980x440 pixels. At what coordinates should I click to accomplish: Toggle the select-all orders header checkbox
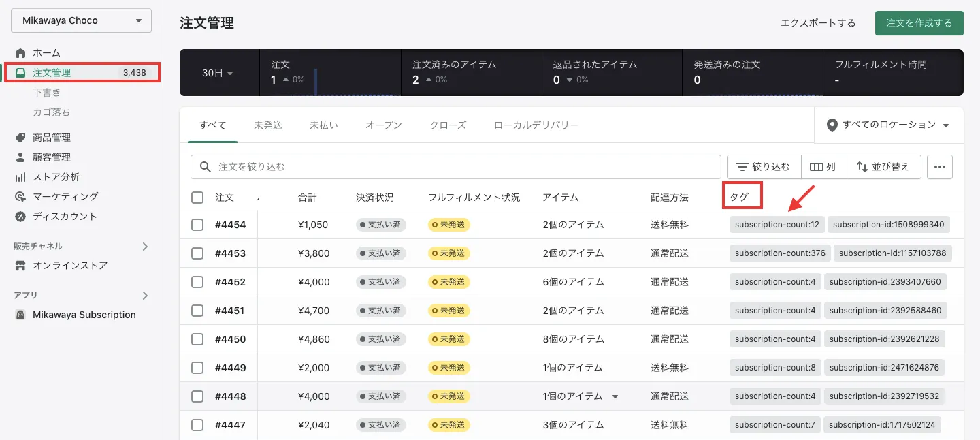(x=197, y=198)
